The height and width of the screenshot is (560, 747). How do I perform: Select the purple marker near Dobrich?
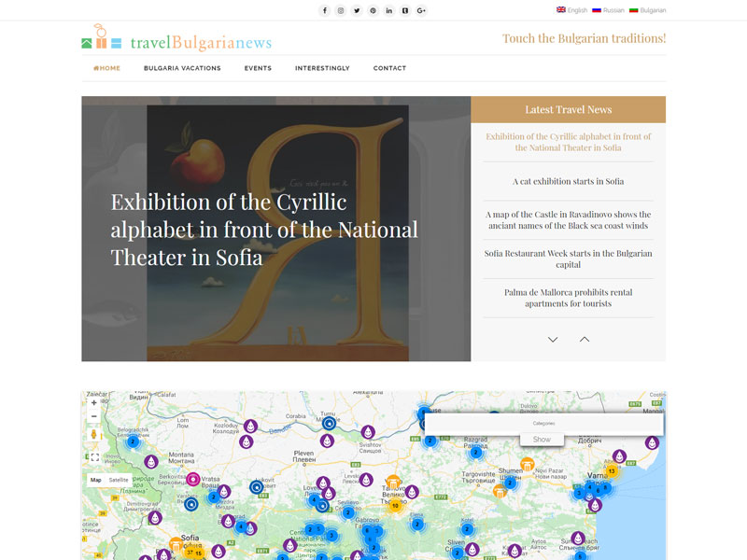(x=619, y=456)
